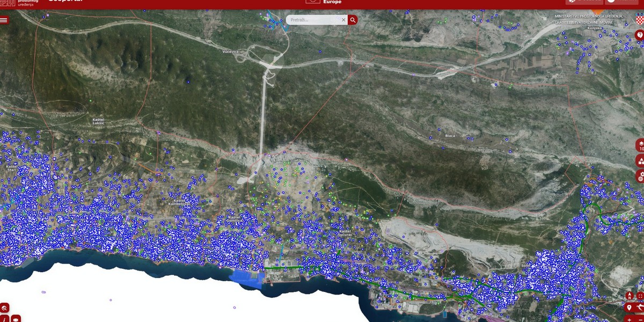This screenshot has height=322, width=644.
Task: Toggle fullscreen map view
Action: [x=640, y=296]
